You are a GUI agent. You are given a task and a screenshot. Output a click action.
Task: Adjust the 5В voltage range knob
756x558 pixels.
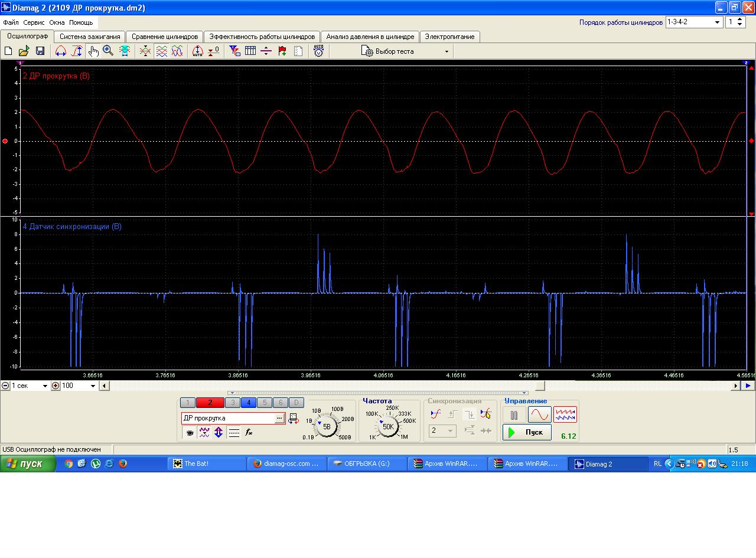pyautogui.click(x=327, y=426)
